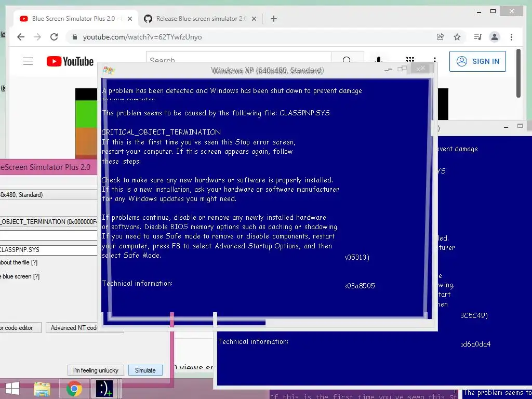This screenshot has height=399, width=532.
Task: Close the Blue Screen Simulator Plus YouTube tab
Action: [x=129, y=19]
